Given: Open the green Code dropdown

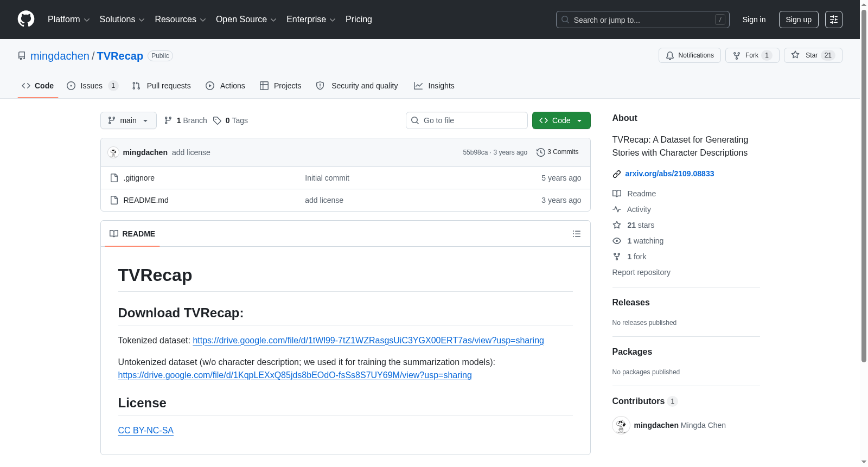Looking at the screenshot, I should pos(561,120).
